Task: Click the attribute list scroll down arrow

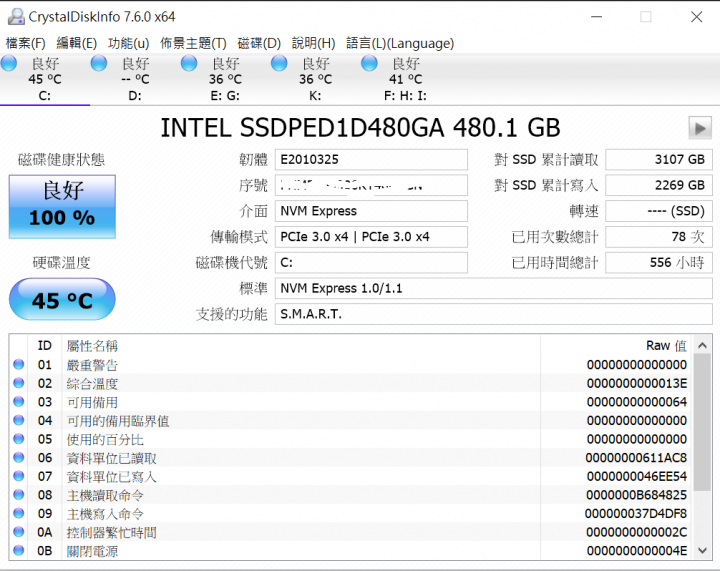Action: pyautogui.click(x=702, y=550)
